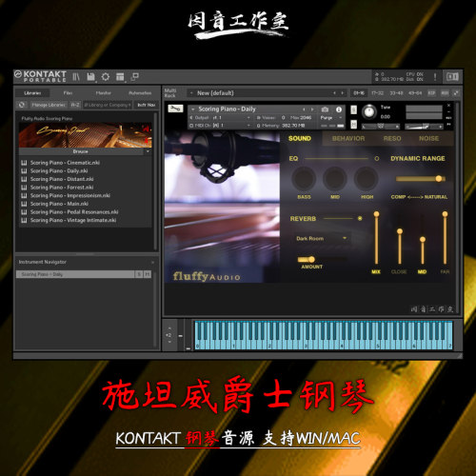The width and height of the screenshot is (476, 476).
Task: Click the keyboard octave up arrow
Action: tap(169, 328)
